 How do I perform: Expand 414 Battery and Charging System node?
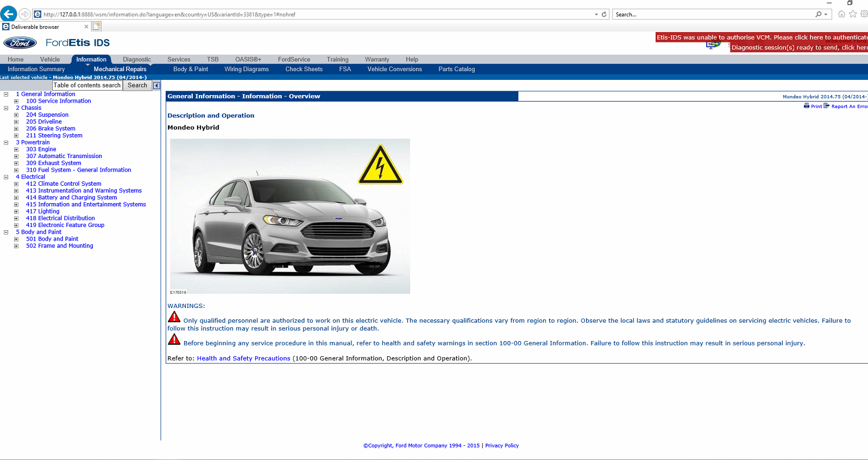tap(16, 198)
